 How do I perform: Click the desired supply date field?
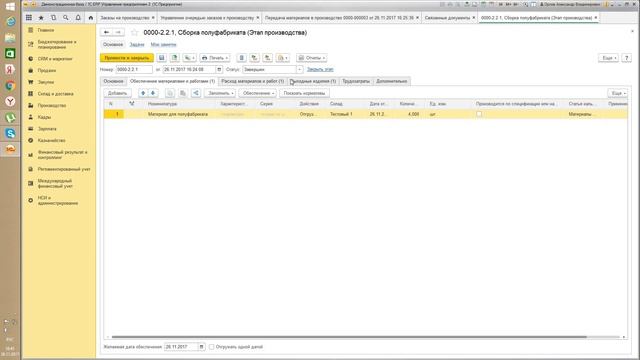click(x=181, y=347)
